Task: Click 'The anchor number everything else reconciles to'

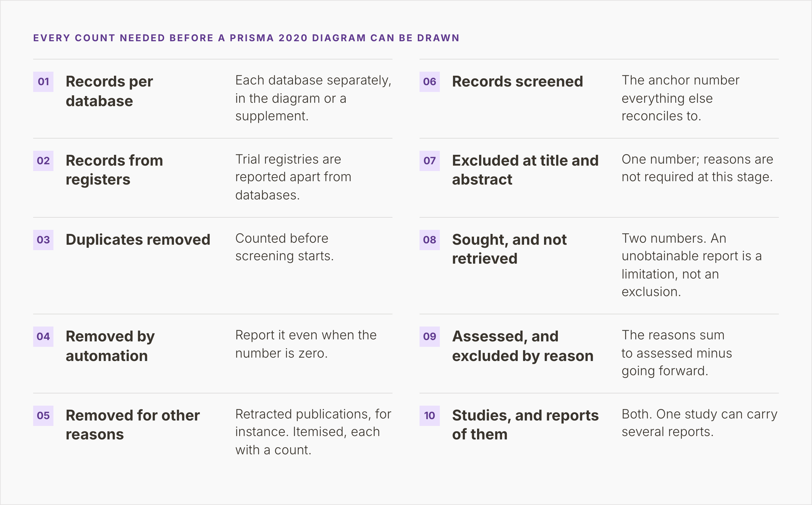Action: point(680,98)
